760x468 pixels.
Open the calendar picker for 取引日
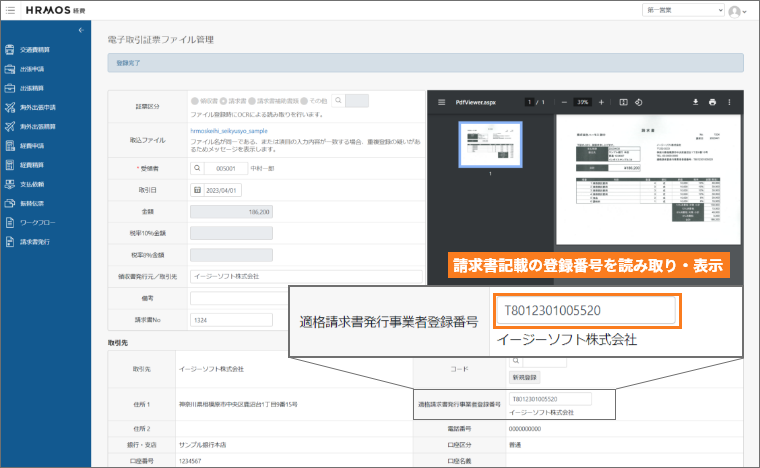(197, 188)
